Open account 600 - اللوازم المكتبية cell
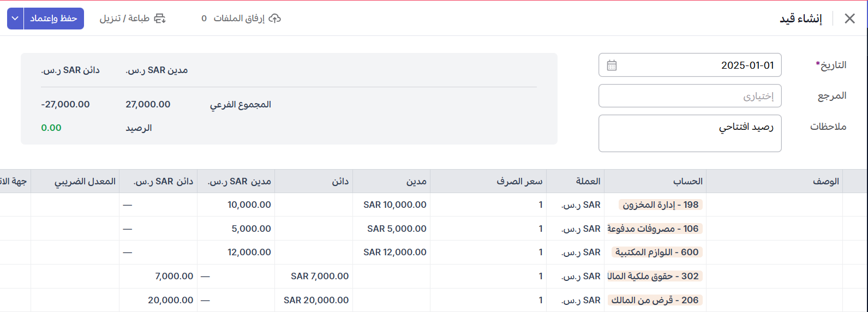The image size is (868, 312). click(x=657, y=253)
